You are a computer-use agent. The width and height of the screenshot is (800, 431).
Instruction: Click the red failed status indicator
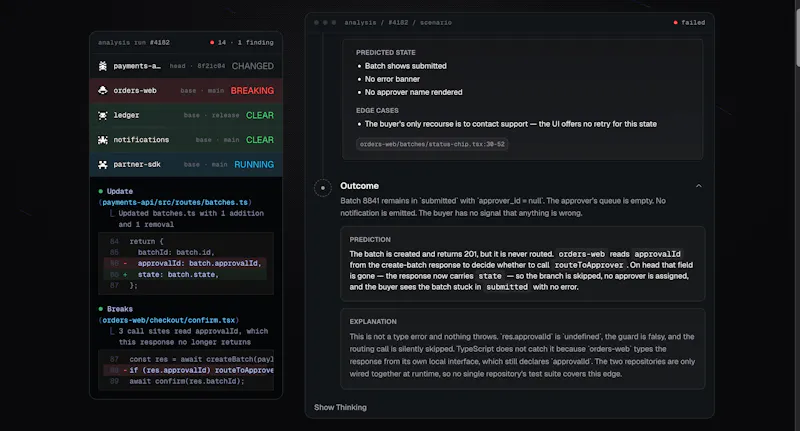click(689, 22)
